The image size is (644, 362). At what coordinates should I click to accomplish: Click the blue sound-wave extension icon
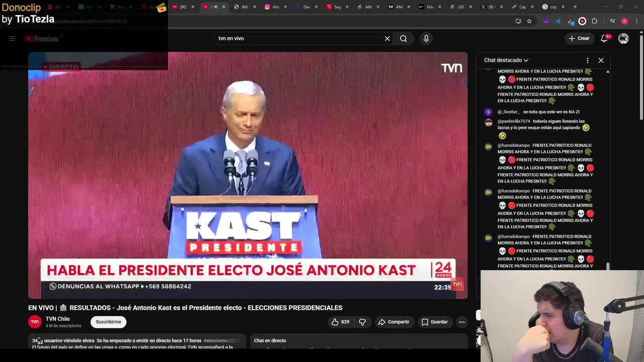click(x=558, y=21)
